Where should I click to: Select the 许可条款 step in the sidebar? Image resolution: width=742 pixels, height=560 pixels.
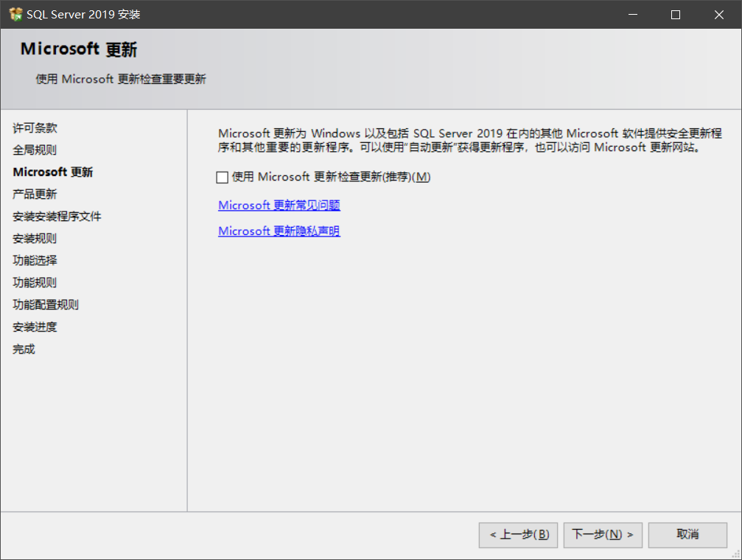coord(35,127)
